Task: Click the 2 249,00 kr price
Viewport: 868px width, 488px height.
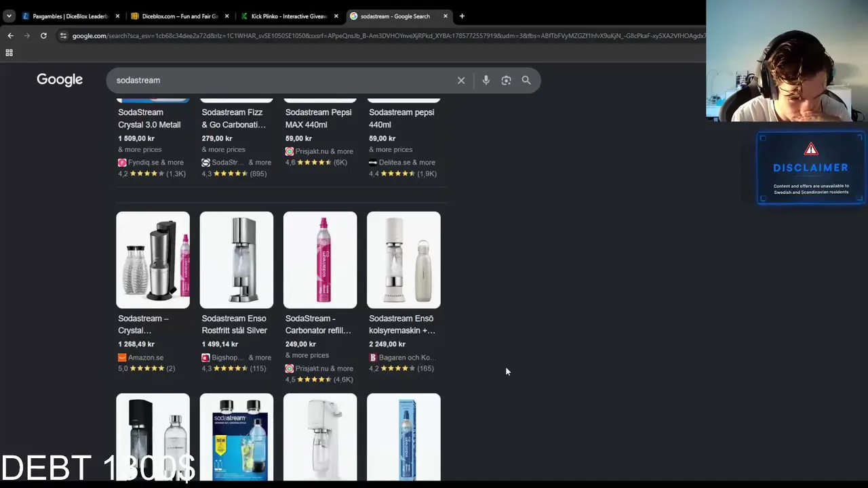Action: pyautogui.click(x=387, y=344)
